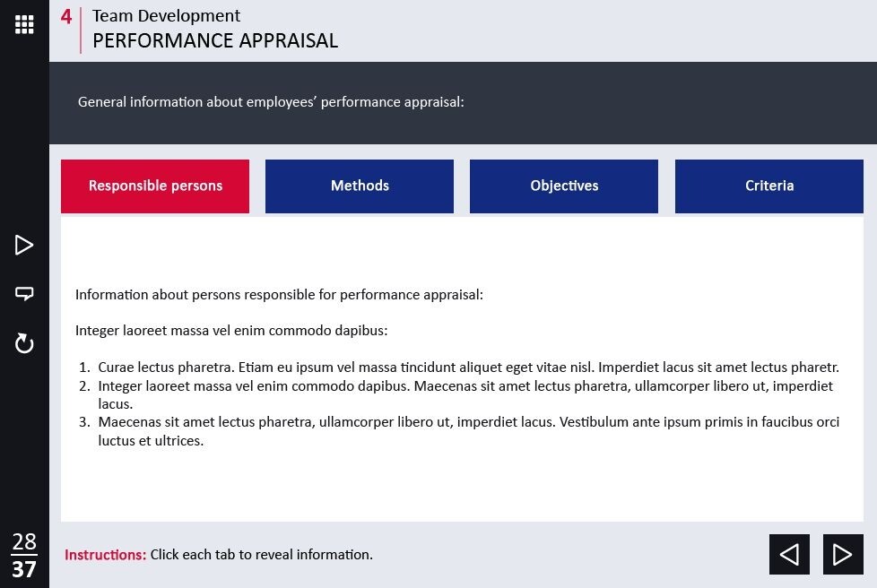This screenshot has height=588, width=877.
Task: Click the PERFORMANCE APPRAISAL heading
Action: (x=215, y=41)
